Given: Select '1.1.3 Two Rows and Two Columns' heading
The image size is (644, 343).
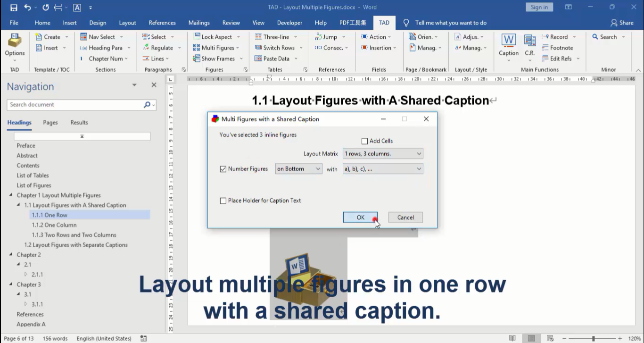Looking at the screenshot, I should coord(74,235).
